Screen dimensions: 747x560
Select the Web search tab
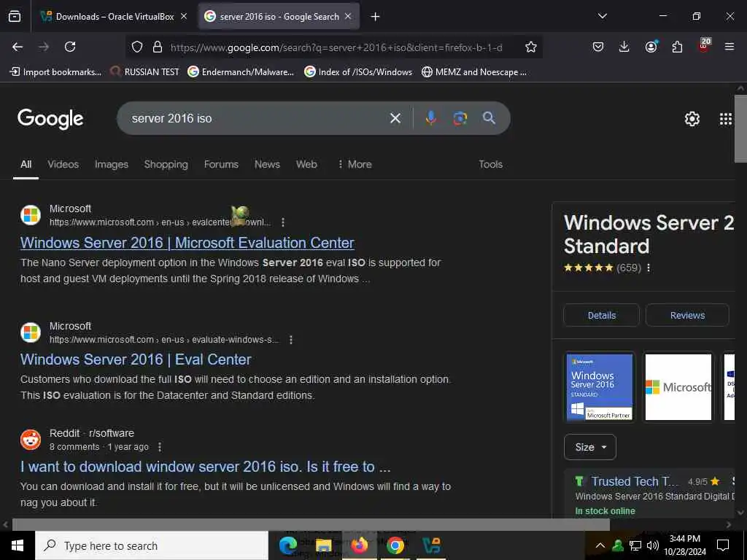pos(306,164)
